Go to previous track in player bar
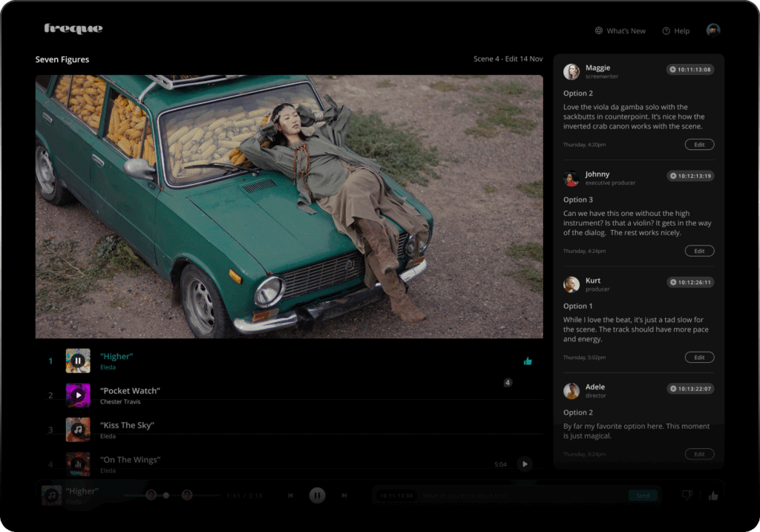Screen dimensions: 760x532 click(x=290, y=495)
